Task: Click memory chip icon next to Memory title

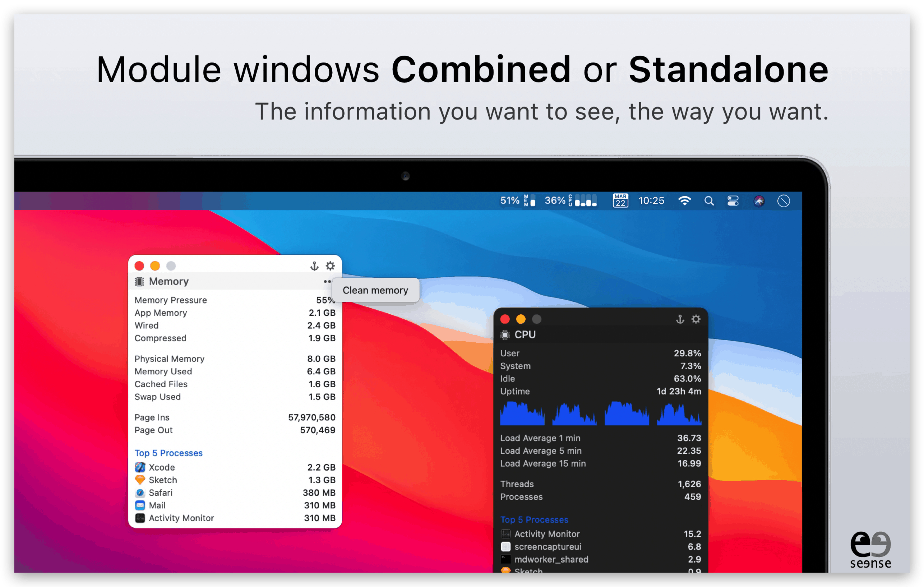Action: point(140,282)
